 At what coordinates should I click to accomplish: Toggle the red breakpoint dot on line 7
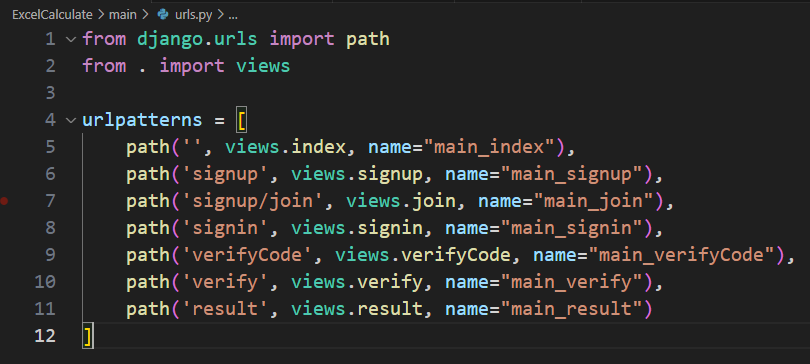[x=5, y=201]
